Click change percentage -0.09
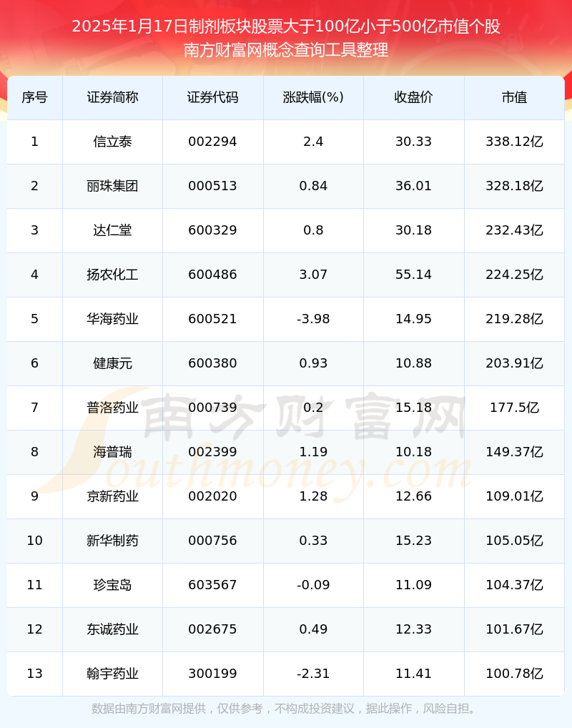Screen dimensions: 572x728 click(x=313, y=585)
